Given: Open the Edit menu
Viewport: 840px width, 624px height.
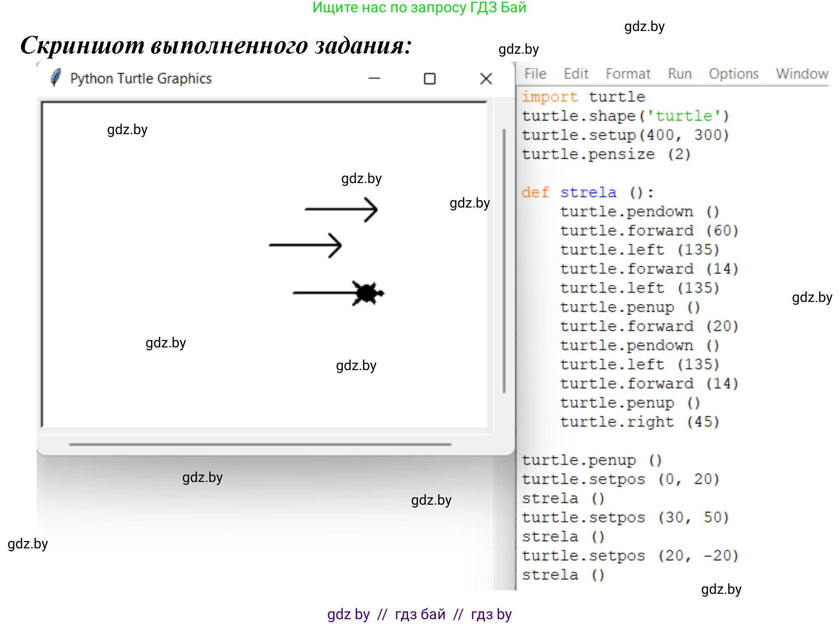Looking at the screenshot, I should click(x=575, y=74).
